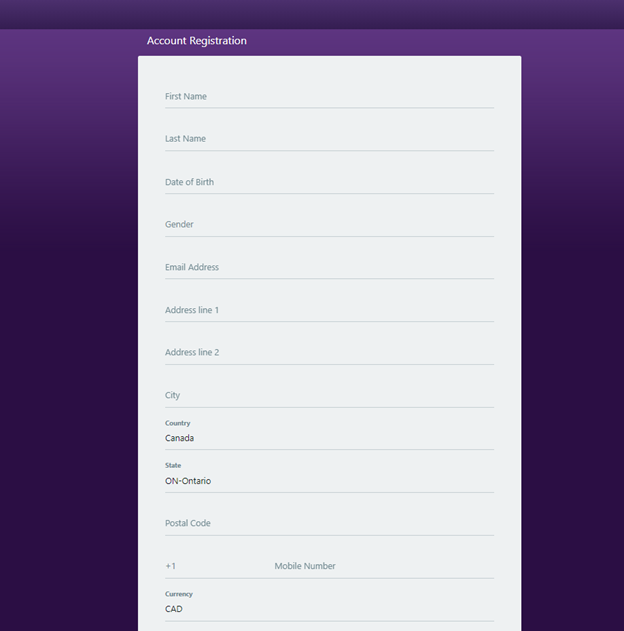Image resolution: width=624 pixels, height=631 pixels.
Task: Click the Account Registration heading
Action: click(197, 41)
